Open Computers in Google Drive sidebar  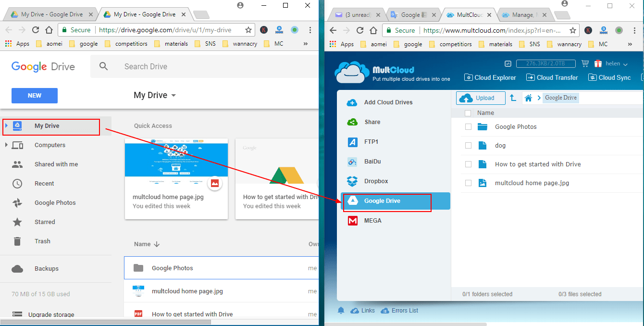[x=50, y=145]
